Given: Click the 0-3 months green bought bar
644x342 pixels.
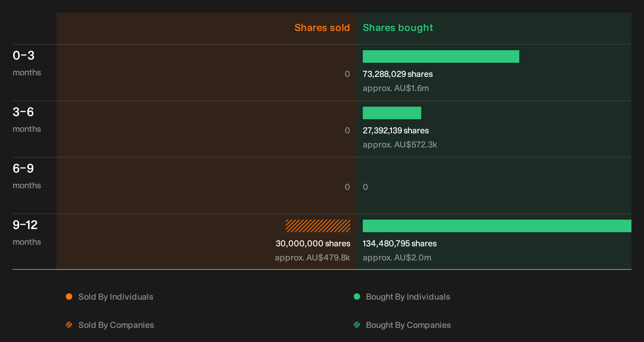Looking at the screenshot, I should coord(441,56).
